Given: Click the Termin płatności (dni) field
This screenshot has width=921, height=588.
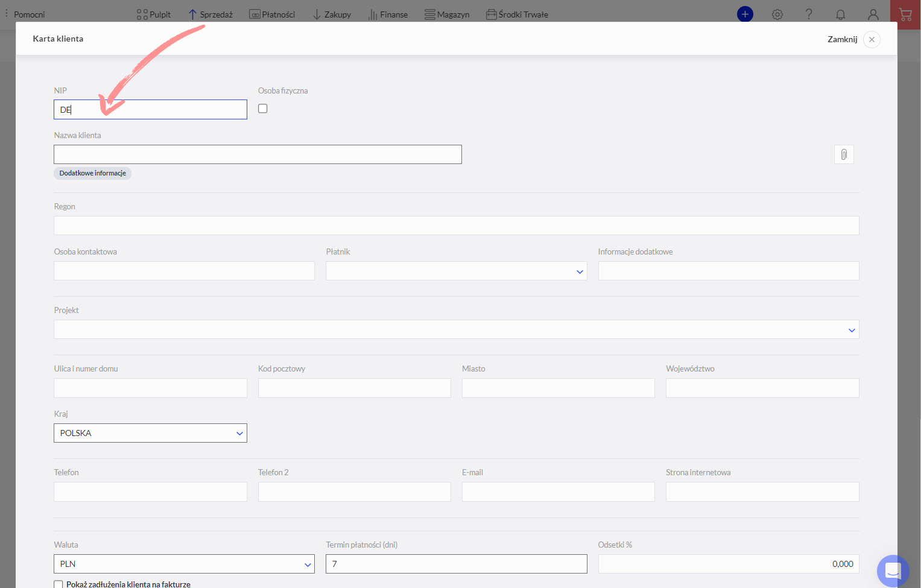Looking at the screenshot, I should pos(457,564).
